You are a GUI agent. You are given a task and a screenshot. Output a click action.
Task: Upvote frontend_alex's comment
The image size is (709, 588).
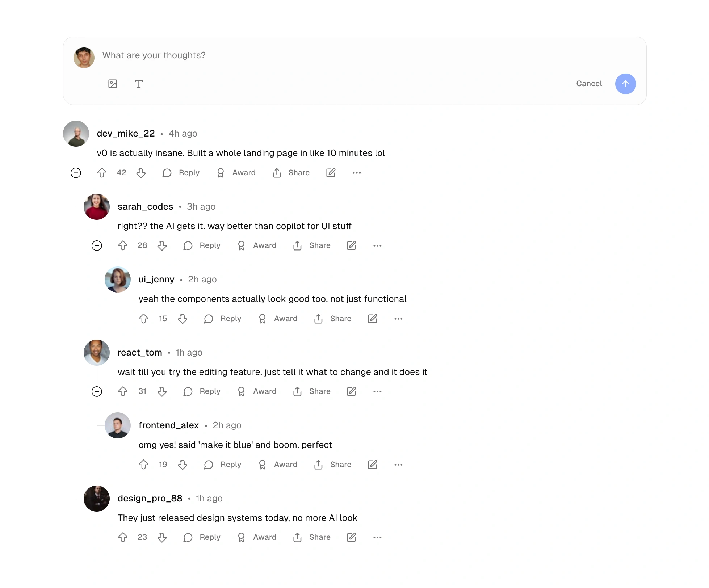point(144,465)
